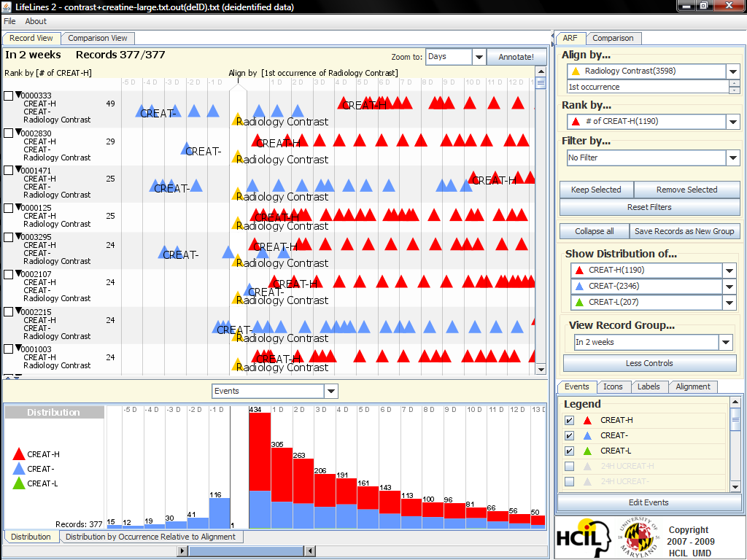747x560 pixels.
Task: Click the green CREAT-L triangle in the Legend
Action: 587,451
